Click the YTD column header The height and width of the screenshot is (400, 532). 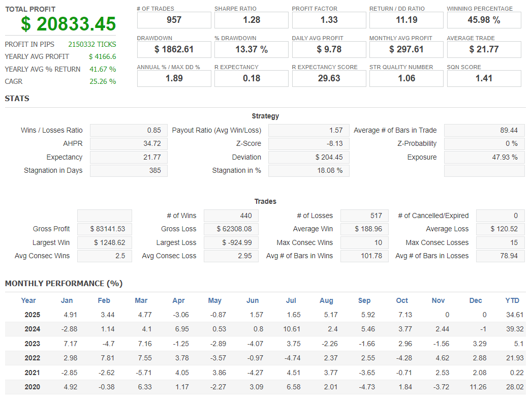(x=512, y=300)
